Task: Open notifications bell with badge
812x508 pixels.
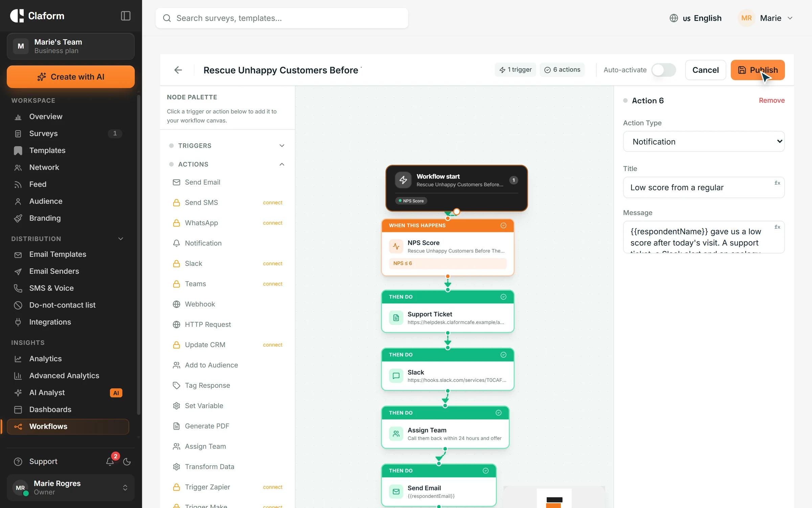Action: tap(110, 461)
